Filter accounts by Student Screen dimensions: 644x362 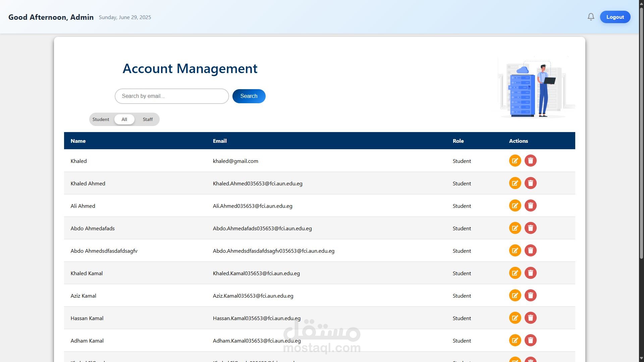[101, 119]
